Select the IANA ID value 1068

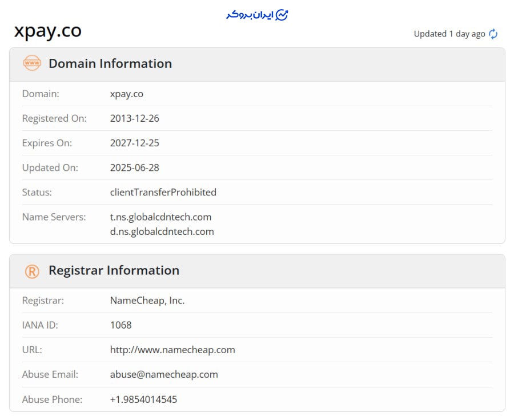(x=121, y=325)
